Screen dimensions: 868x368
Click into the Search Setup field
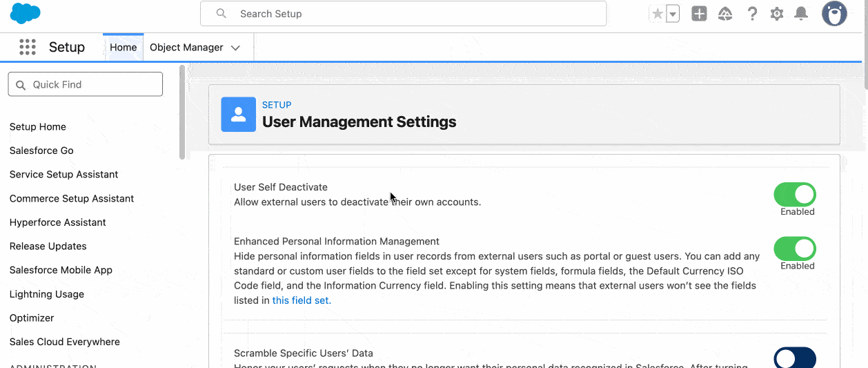click(404, 14)
